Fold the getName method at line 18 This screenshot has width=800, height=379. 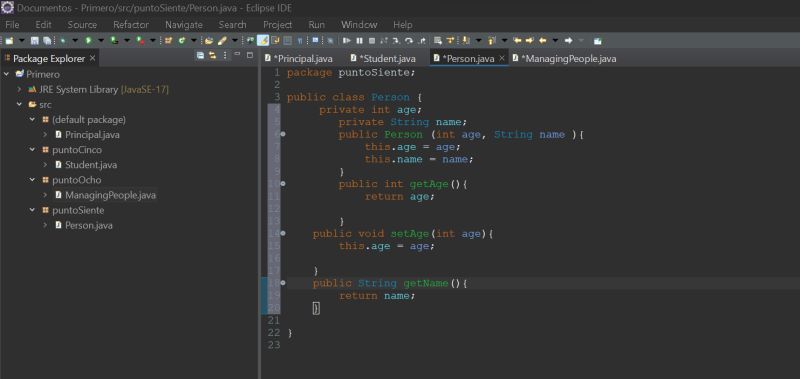point(283,283)
